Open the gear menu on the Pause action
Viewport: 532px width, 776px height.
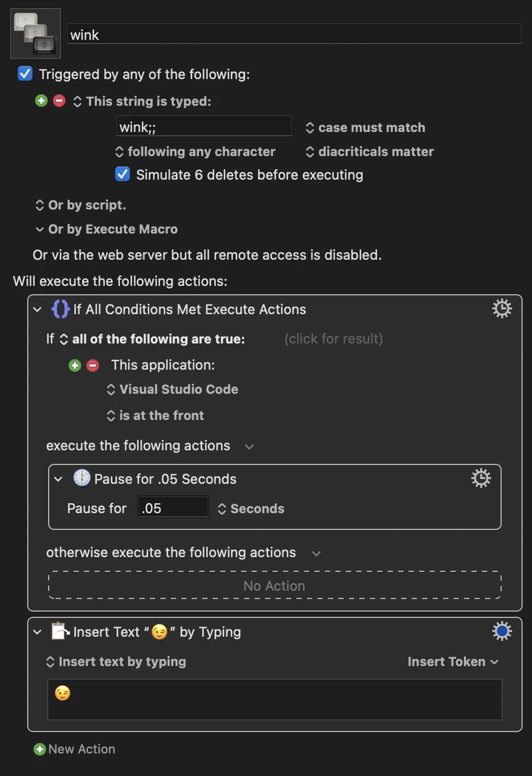tap(481, 478)
